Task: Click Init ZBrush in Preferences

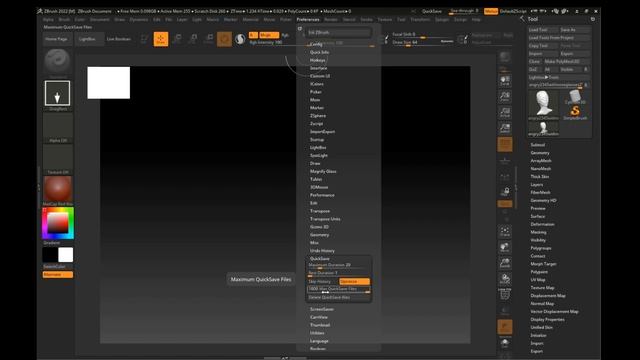Action: [x=338, y=32]
